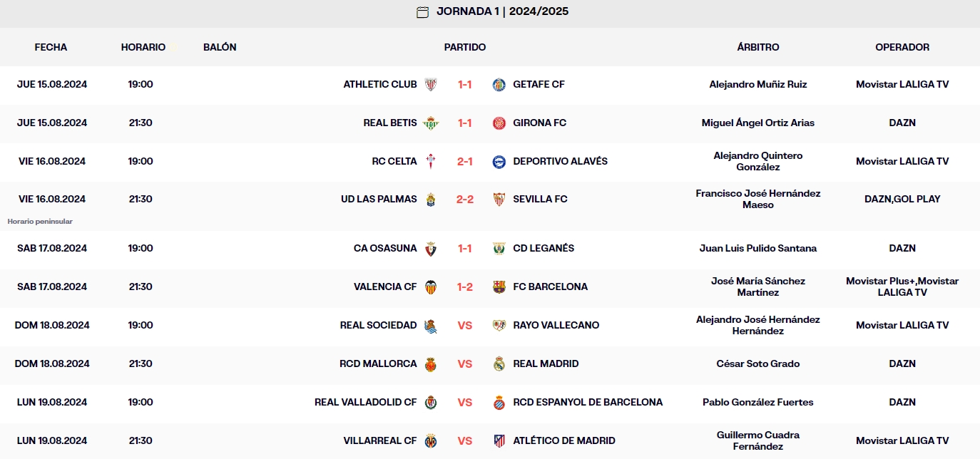Open the FC Barcelona crest
This screenshot has height=459, width=980.
[499, 287]
